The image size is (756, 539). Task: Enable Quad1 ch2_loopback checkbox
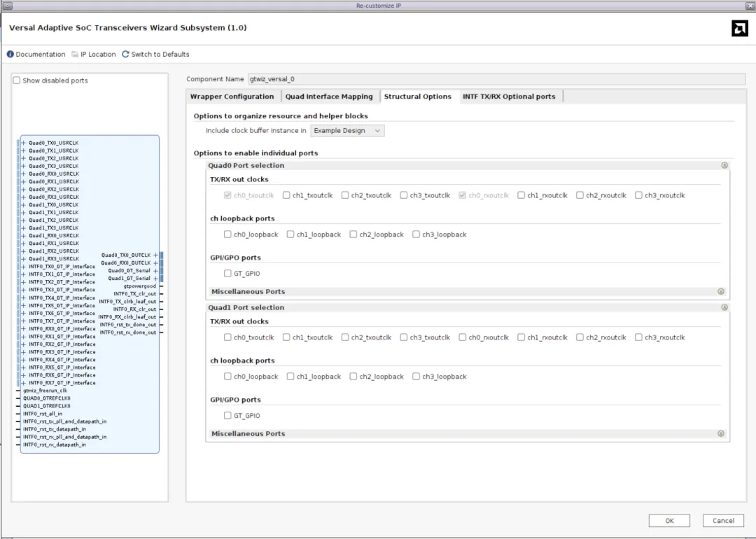[353, 377]
